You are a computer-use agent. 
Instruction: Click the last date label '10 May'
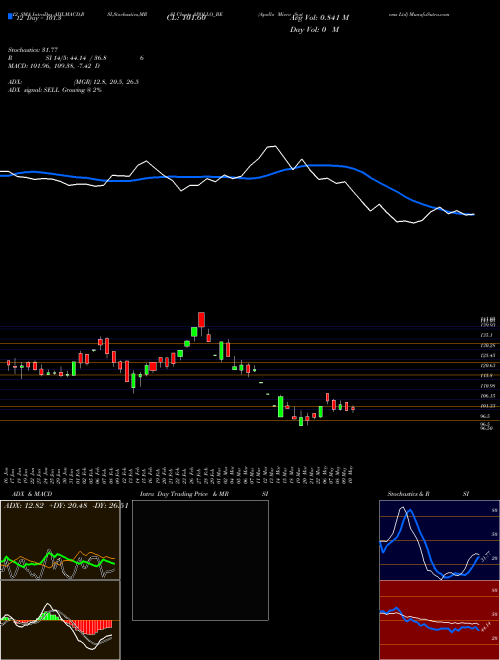[351, 474]
